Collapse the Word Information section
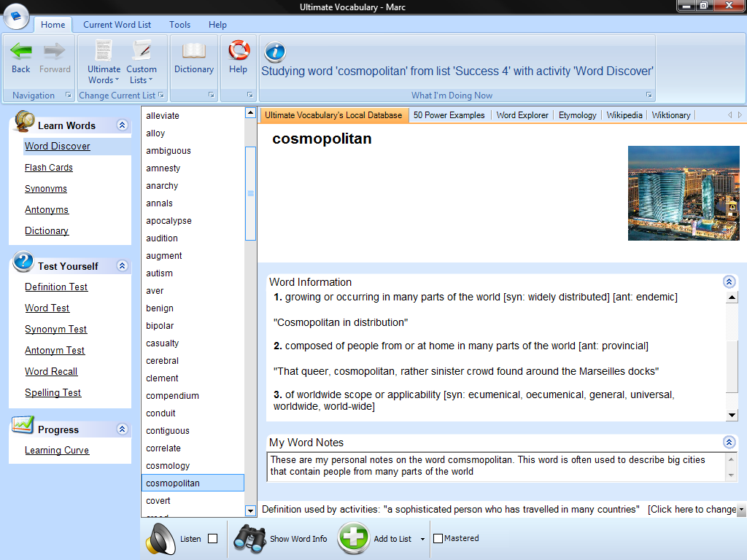747x560 pixels. (729, 282)
